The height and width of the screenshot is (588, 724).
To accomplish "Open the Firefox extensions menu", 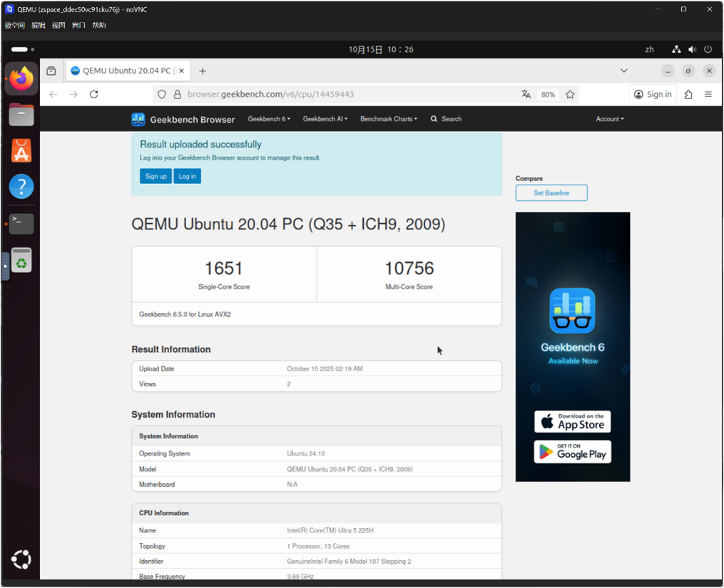I will click(688, 94).
